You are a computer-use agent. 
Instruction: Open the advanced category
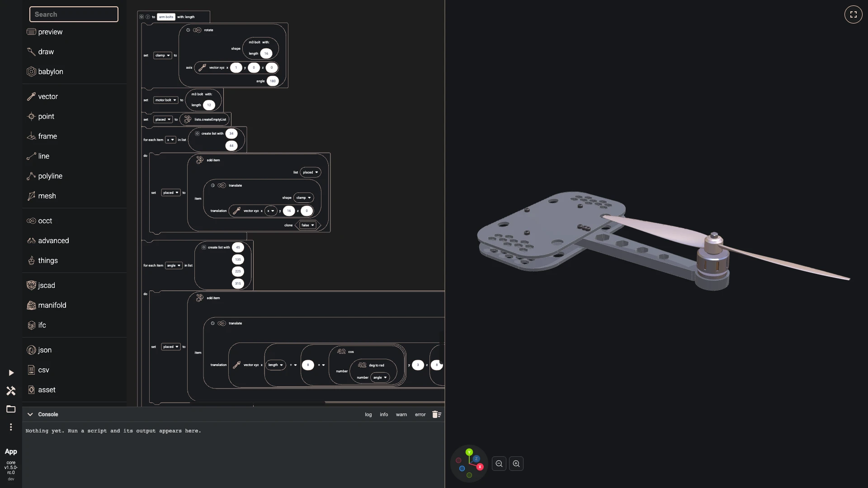74,240
